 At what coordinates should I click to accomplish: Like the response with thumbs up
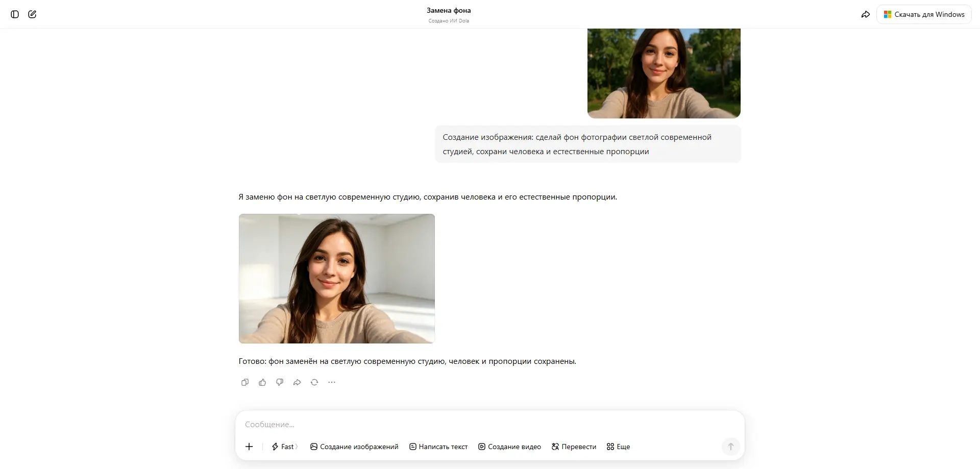tap(262, 382)
